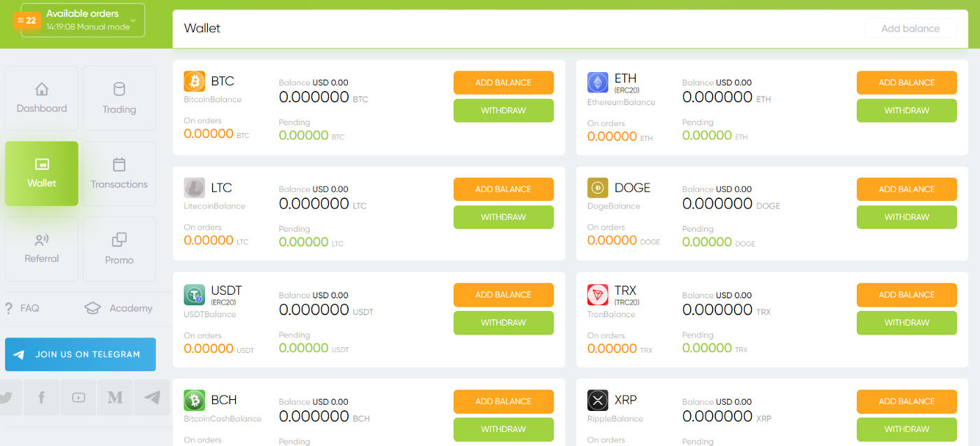Click the EthereumBalance label
The image size is (980, 446).
(x=622, y=102)
